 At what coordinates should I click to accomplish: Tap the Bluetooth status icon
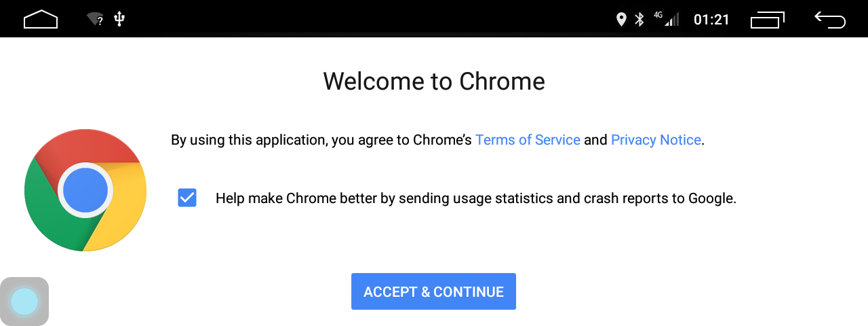[639, 20]
